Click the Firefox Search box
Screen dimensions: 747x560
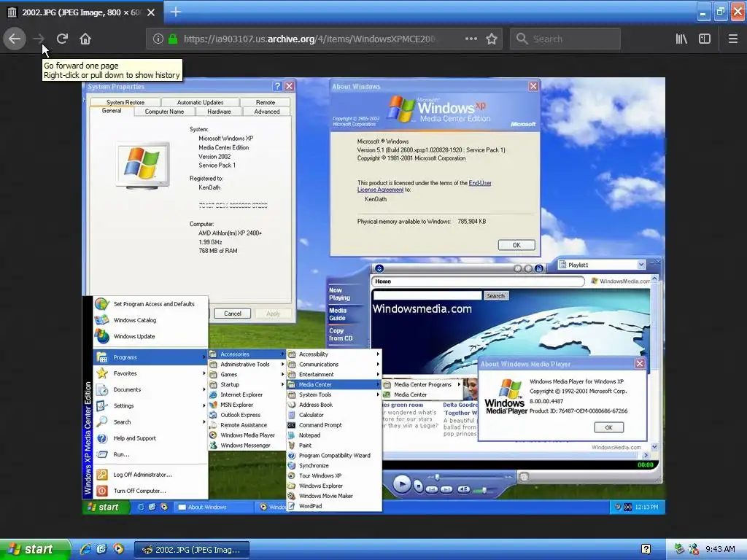coord(565,39)
